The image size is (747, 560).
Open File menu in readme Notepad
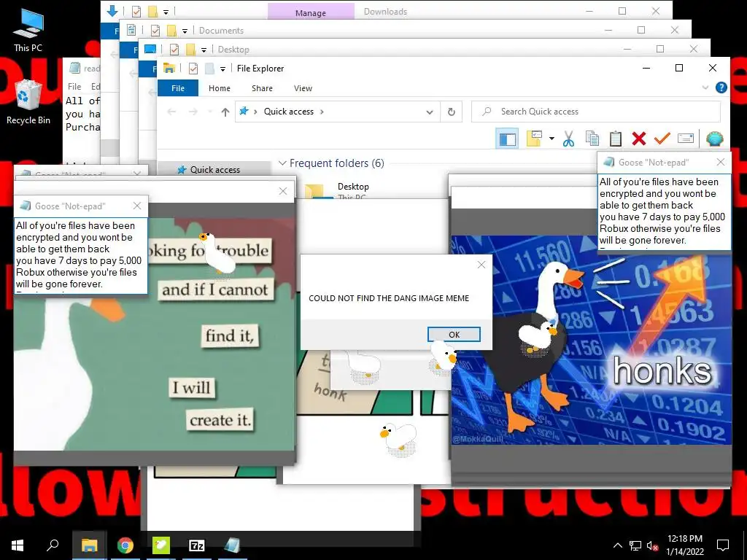[x=74, y=87]
